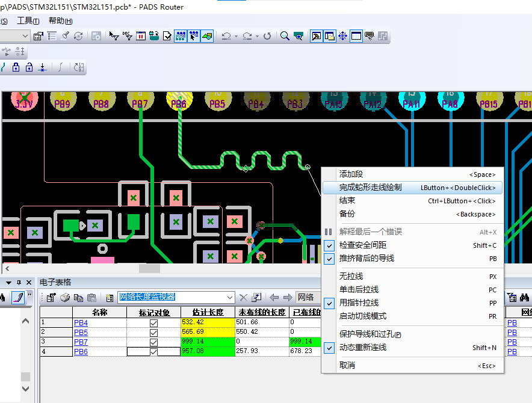The image size is (532, 403).
Task: Open the Undo history dropdown arrow
Action: 235,35
